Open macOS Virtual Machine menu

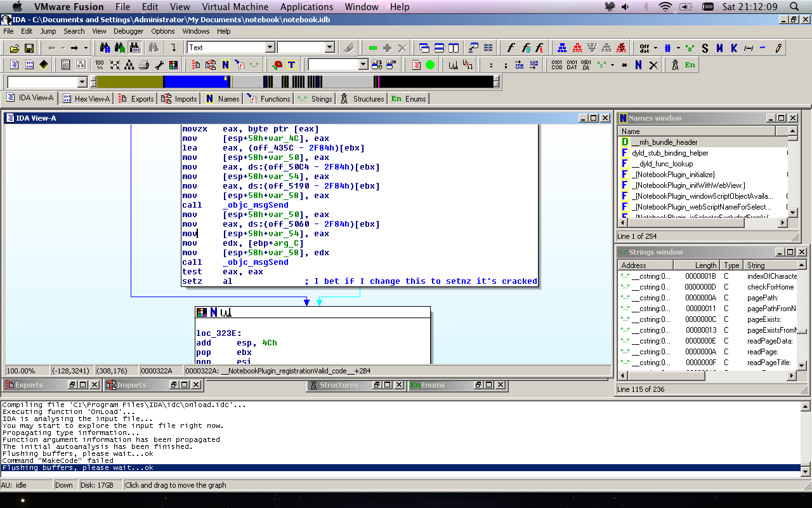(x=234, y=7)
